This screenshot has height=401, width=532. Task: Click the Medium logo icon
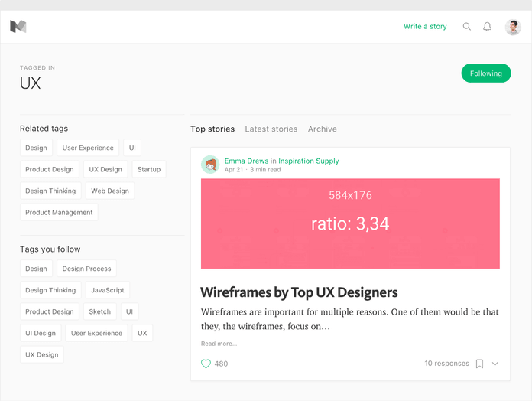[x=18, y=27]
